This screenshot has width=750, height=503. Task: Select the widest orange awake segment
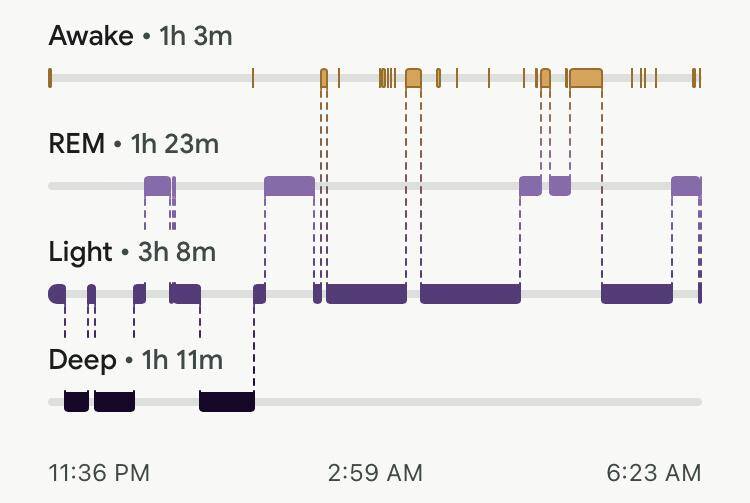[585, 78]
